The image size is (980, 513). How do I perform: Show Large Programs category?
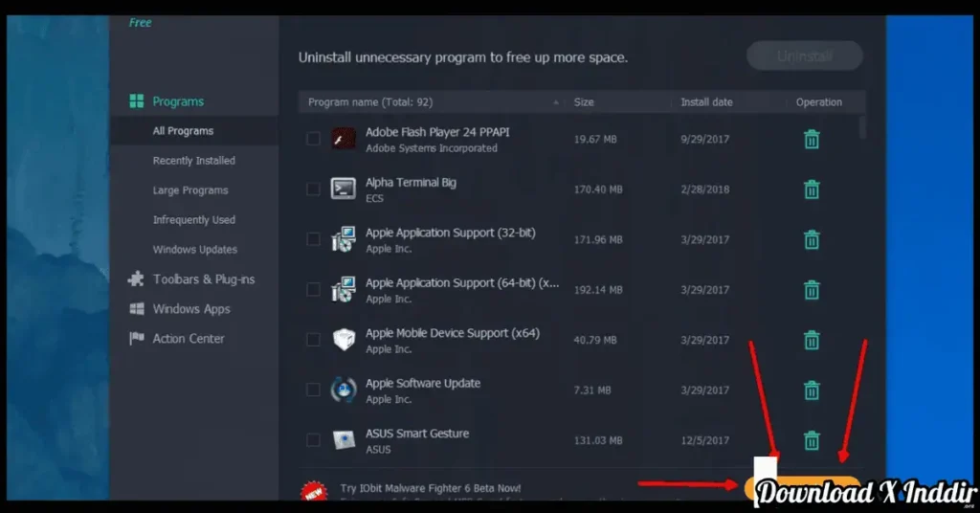coord(190,190)
